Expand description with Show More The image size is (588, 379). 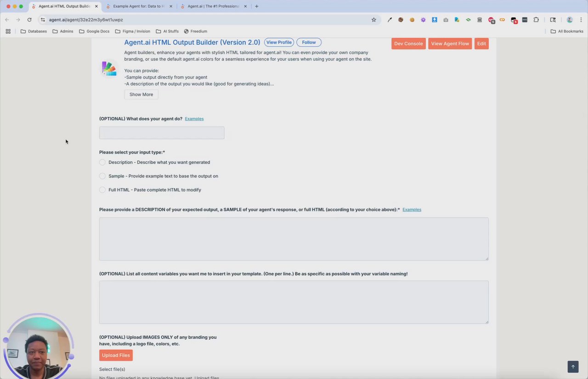(x=141, y=94)
